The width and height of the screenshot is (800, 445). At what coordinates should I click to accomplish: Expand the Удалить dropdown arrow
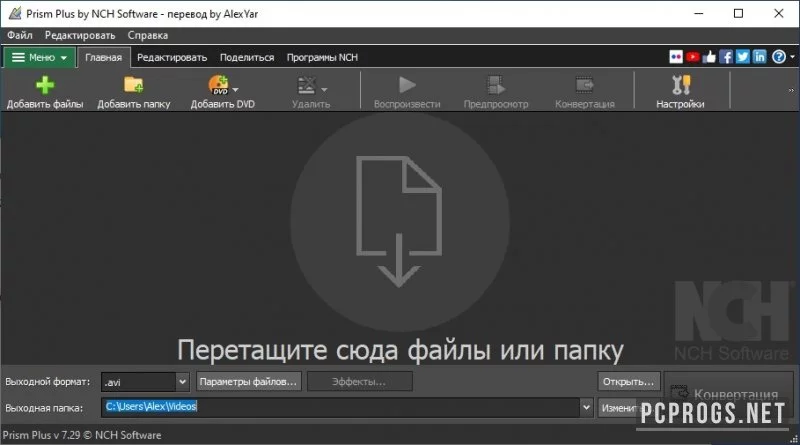click(x=324, y=90)
